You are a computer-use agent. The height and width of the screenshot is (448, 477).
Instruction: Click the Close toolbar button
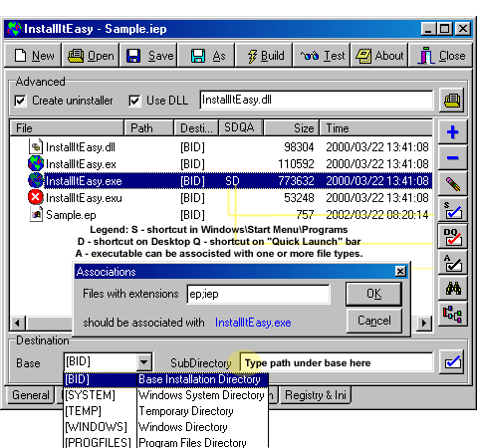pos(441,56)
